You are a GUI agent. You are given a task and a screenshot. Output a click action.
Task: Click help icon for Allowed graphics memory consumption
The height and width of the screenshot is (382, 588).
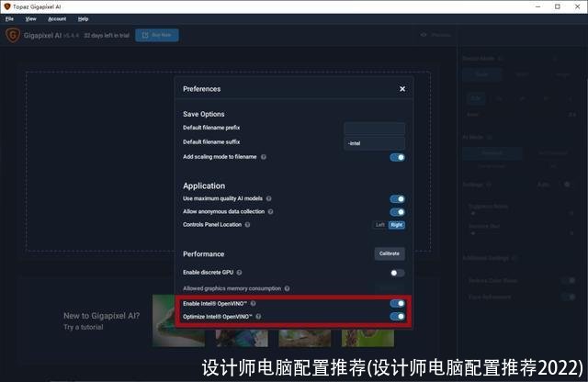click(287, 288)
